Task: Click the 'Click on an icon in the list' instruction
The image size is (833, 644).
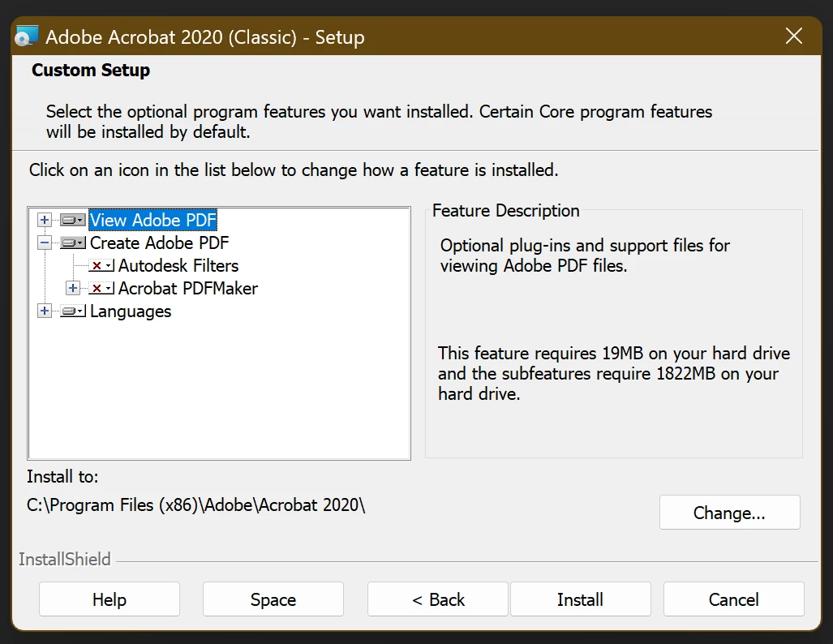Action: coord(294,170)
